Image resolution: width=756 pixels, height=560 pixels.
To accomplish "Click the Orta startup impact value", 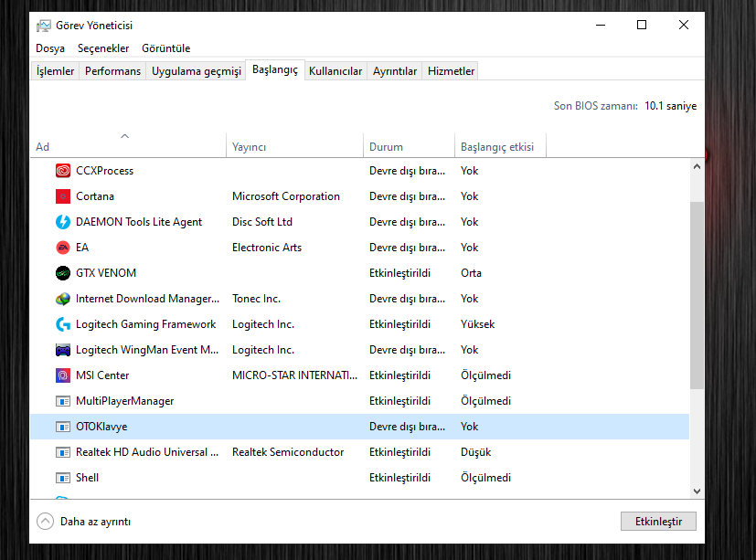I will [x=471, y=273].
